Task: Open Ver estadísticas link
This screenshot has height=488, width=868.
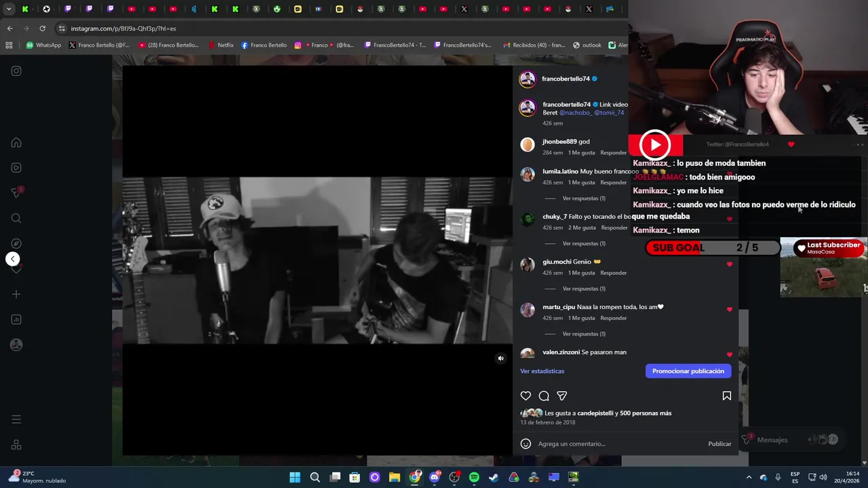Action: tap(542, 371)
